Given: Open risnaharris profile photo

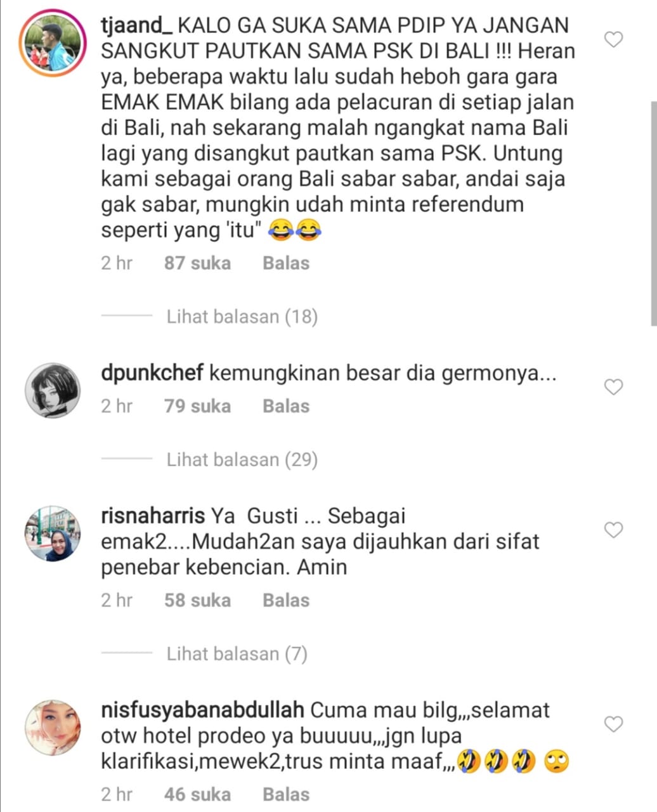Looking at the screenshot, I should click(53, 534).
